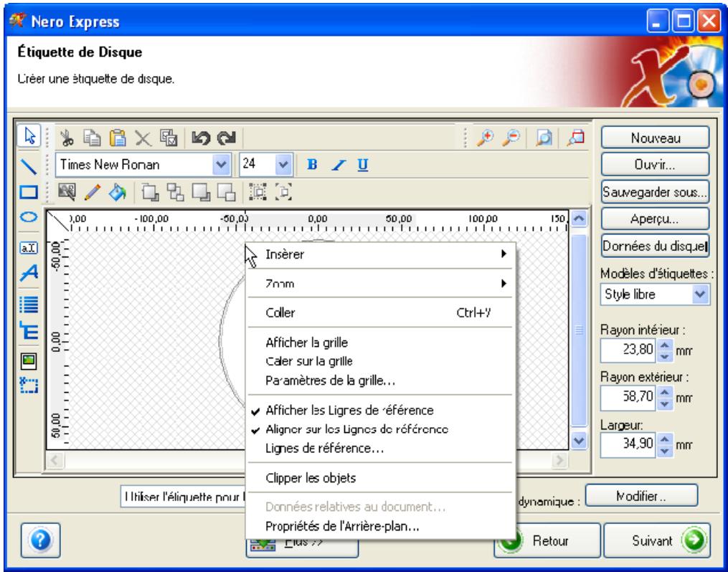Open Paramètres de la grille...
Viewport: 728px width, 572px height.
point(380,381)
